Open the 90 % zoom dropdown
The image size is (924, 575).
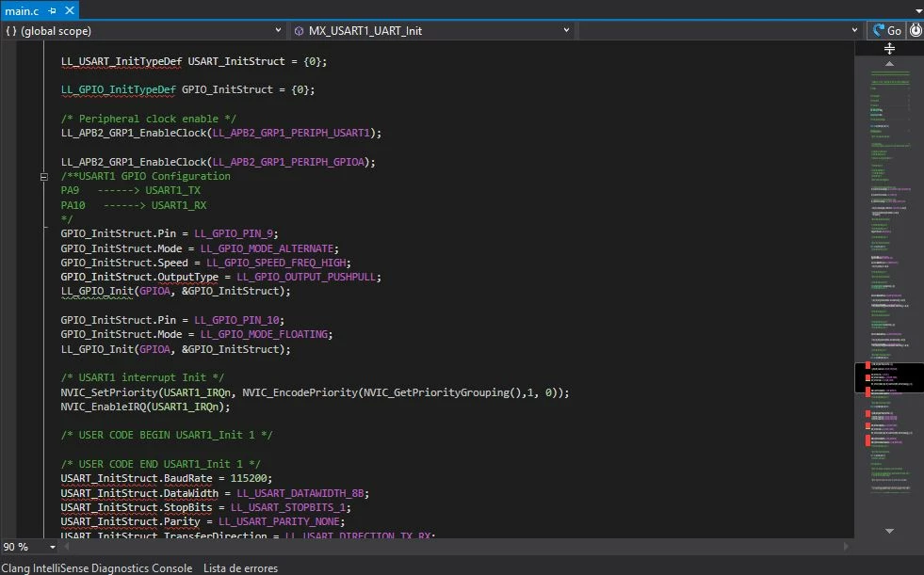click(x=53, y=548)
